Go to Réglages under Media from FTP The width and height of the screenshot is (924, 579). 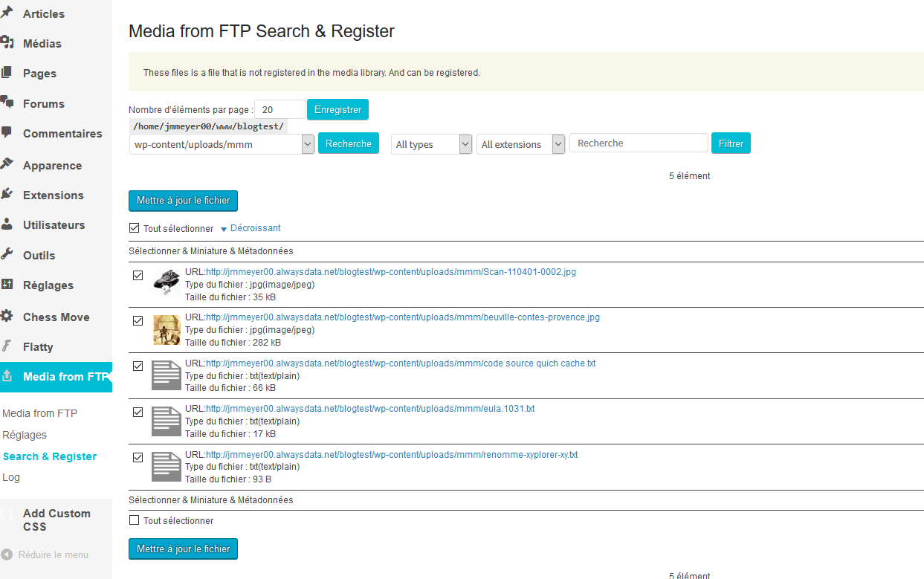[x=25, y=435]
